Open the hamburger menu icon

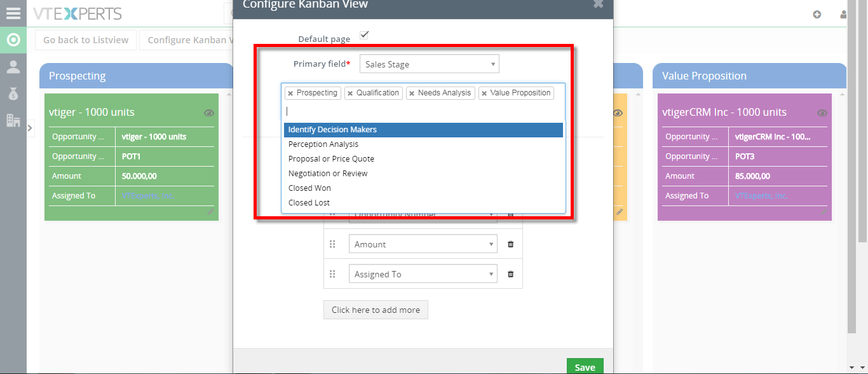[13, 13]
